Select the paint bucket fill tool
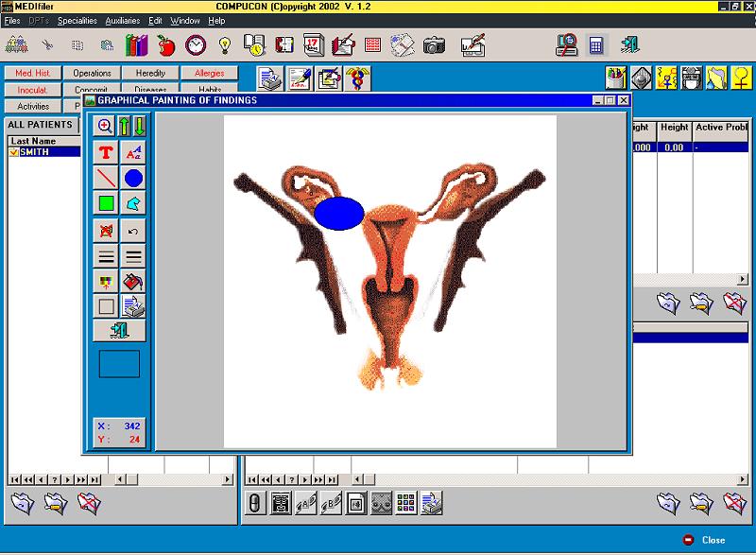Image resolution: width=756 pixels, height=555 pixels. tap(133, 281)
